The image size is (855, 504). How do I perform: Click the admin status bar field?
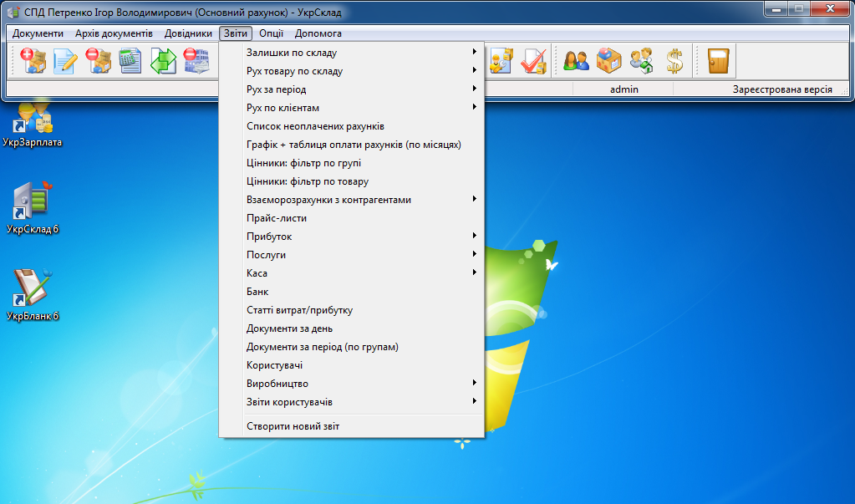[x=623, y=89]
